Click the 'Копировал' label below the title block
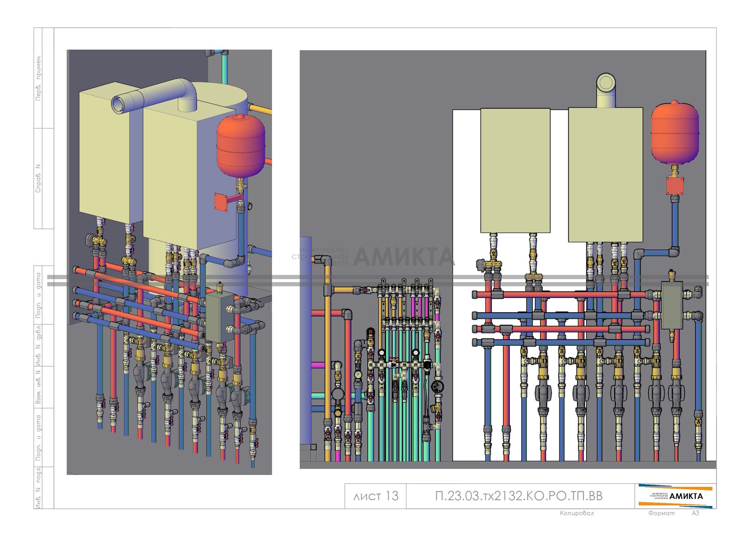 [576, 513]
